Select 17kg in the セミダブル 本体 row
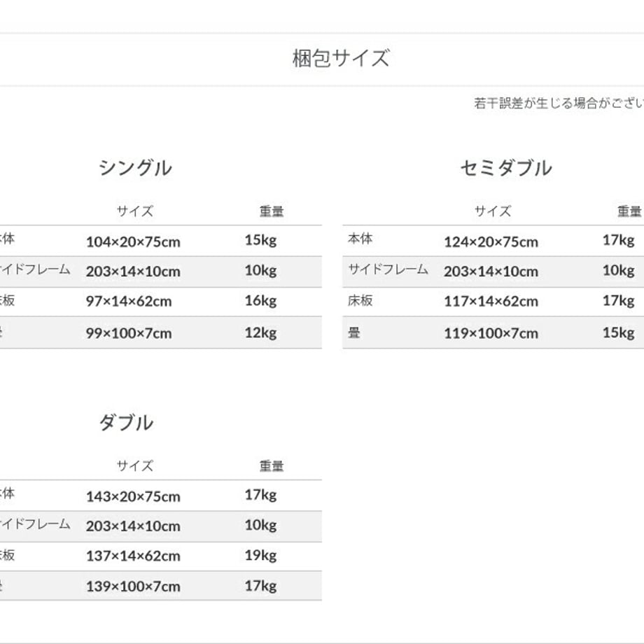This screenshot has height=644, width=644. coord(619,240)
